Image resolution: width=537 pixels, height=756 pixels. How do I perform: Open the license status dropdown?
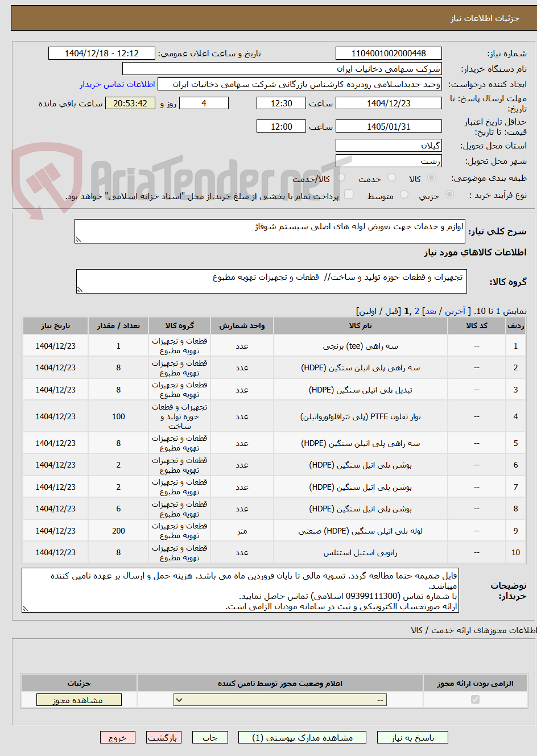[280, 700]
